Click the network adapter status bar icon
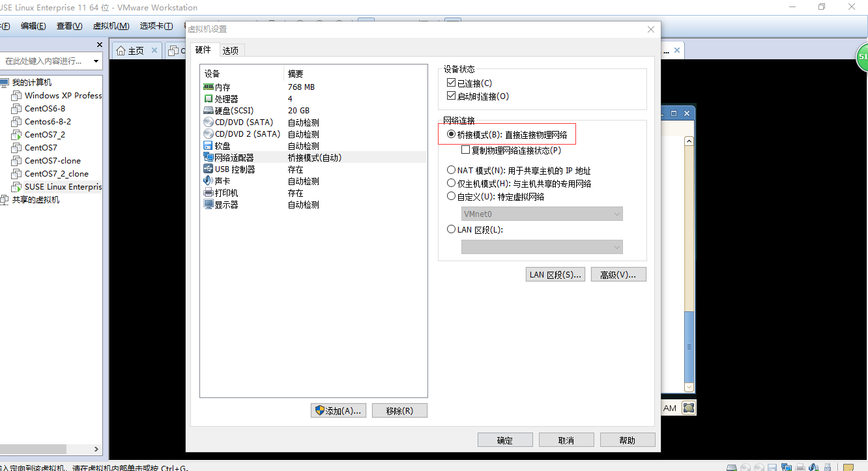 tap(786, 468)
